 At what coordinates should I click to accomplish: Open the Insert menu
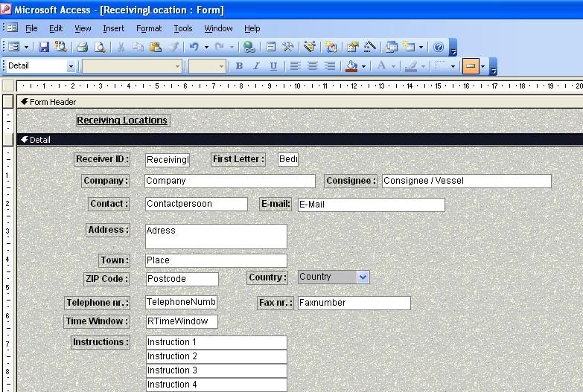[x=113, y=28]
